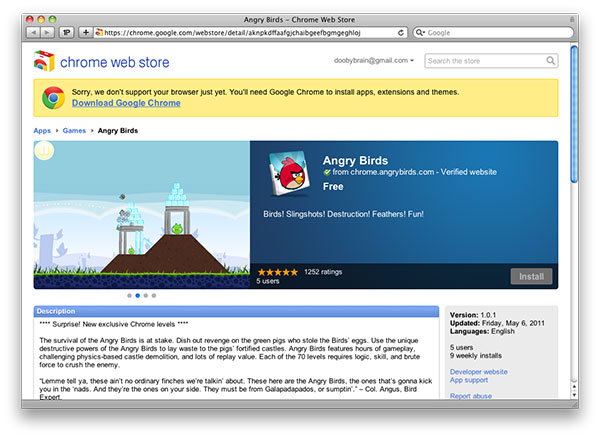Screen dimensions: 600x438
Task: Go forward with the browser forward arrow
Action: (47, 33)
